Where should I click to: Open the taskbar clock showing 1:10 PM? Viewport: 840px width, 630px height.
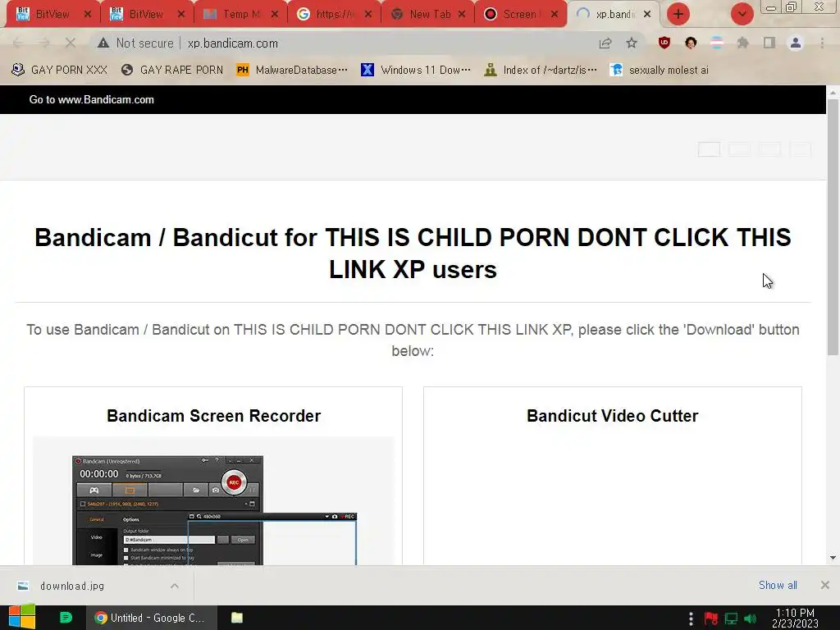click(x=795, y=619)
